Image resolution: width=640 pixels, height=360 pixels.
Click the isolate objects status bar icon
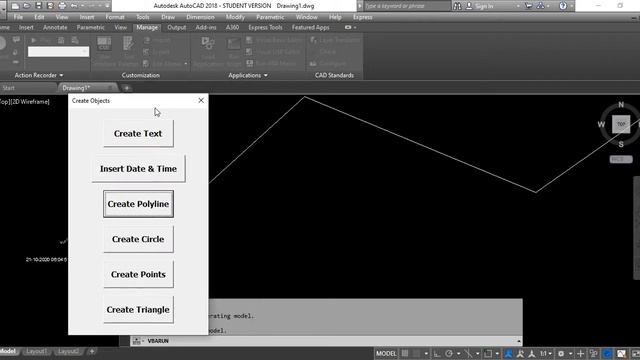point(594,353)
